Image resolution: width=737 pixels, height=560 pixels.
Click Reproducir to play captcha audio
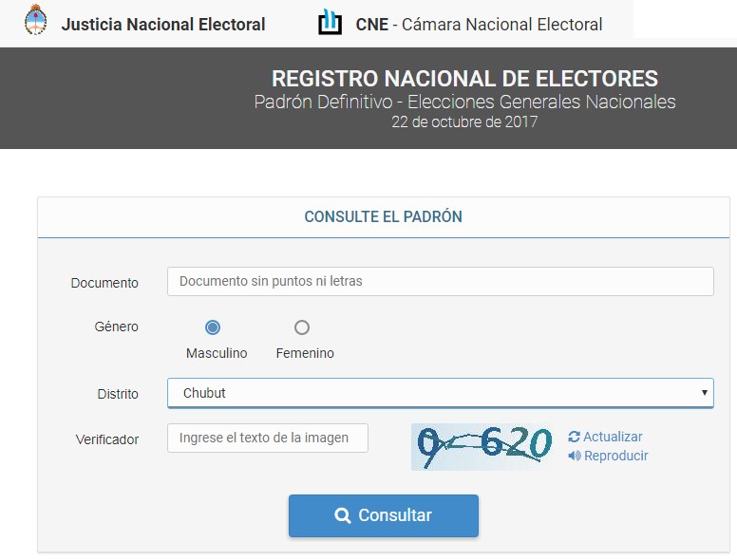(615, 456)
